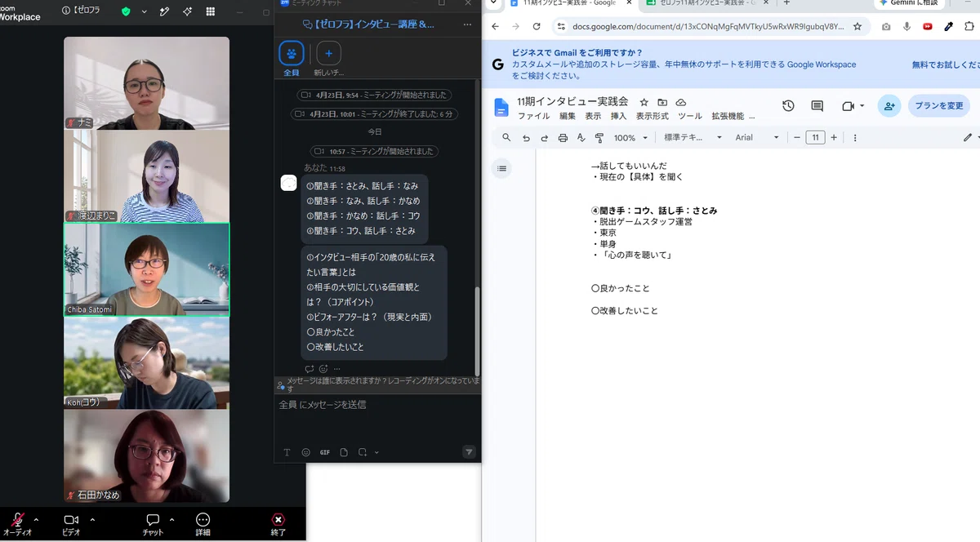Expand the dropdown next to shield icon
This screenshot has width=980, height=542.
145,11
